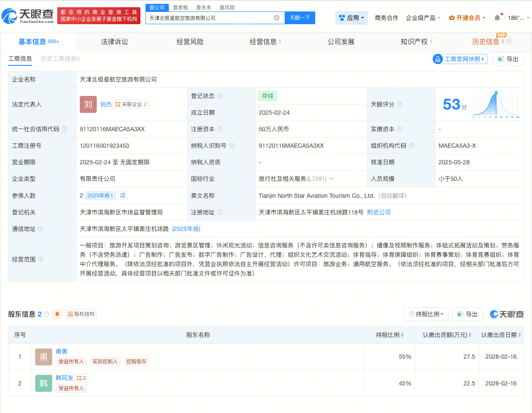Click the 天眼一下 search button
532x413 pixels.
pos(300,18)
